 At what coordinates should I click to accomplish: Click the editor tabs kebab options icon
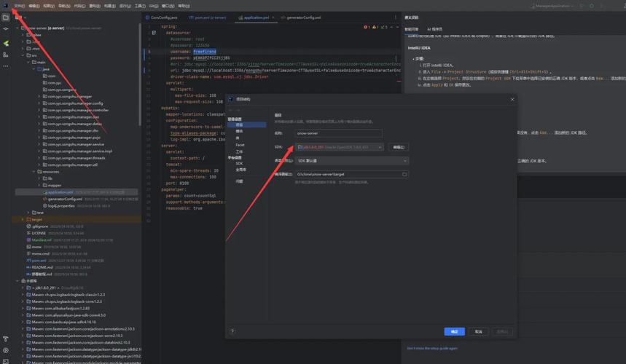pyautogui.click(x=394, y=17)
